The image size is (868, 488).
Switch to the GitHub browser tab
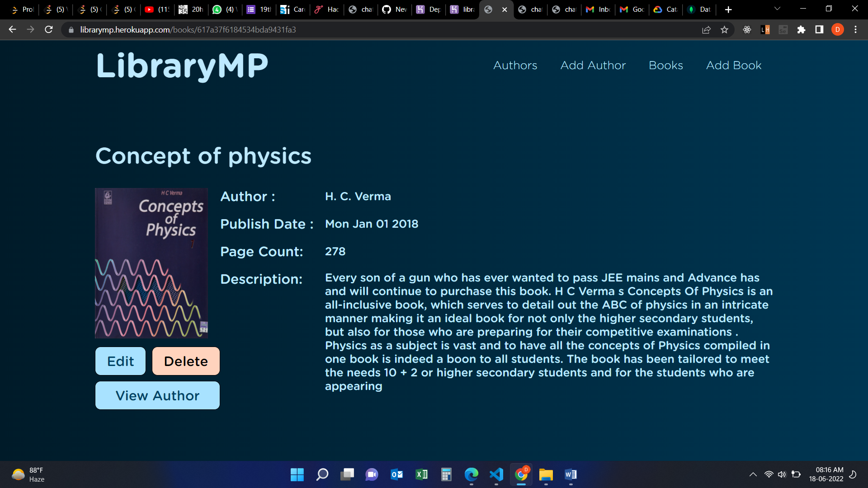tap(394, 9)
